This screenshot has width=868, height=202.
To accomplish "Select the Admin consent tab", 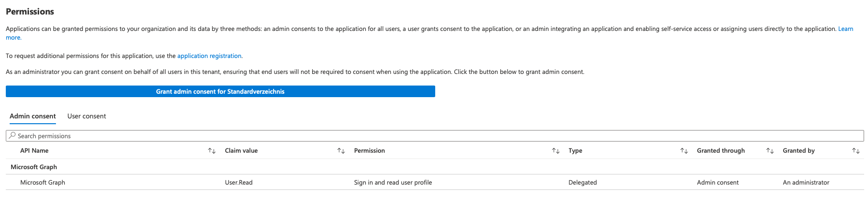I will point(33,116).
